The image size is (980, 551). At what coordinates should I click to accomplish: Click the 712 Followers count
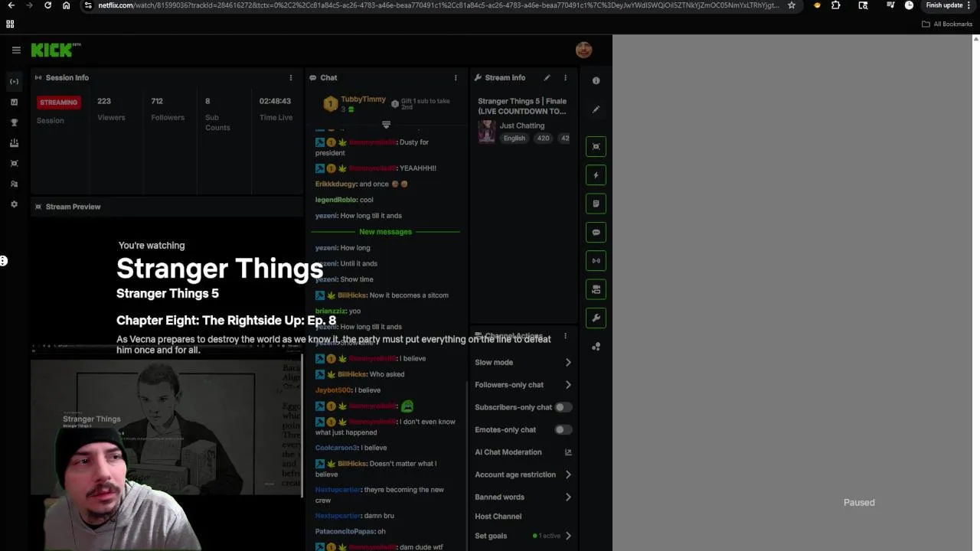click(157, 101)
